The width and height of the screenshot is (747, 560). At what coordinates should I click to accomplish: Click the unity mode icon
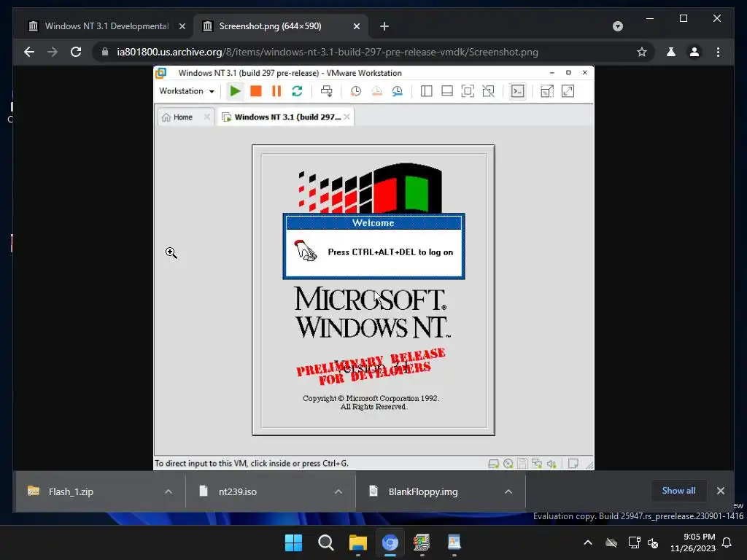[488, 91]
